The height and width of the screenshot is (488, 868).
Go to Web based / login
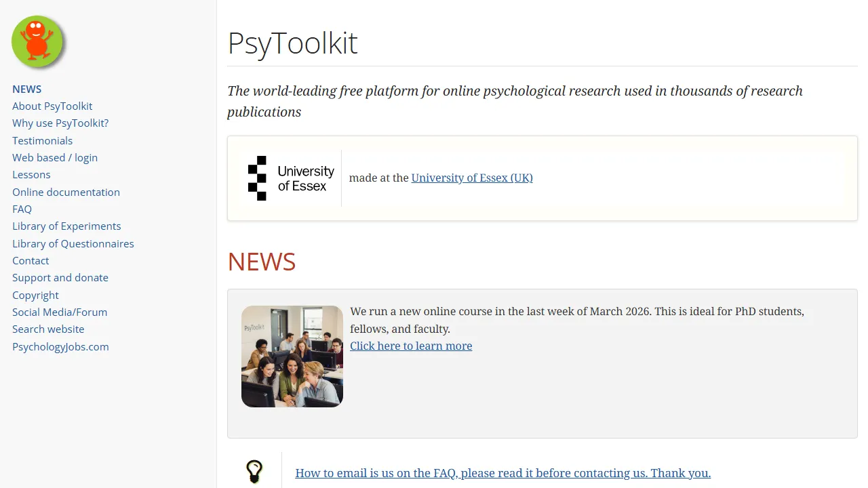55,157
